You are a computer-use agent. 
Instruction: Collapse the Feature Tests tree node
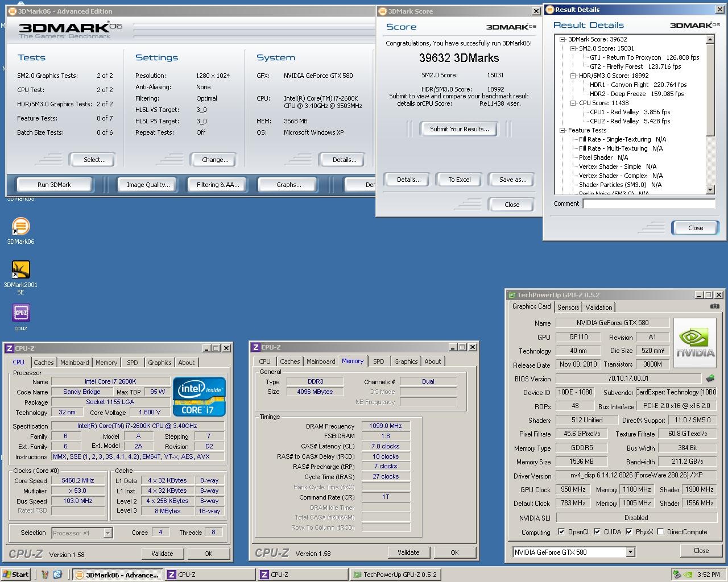click(562, 131)
